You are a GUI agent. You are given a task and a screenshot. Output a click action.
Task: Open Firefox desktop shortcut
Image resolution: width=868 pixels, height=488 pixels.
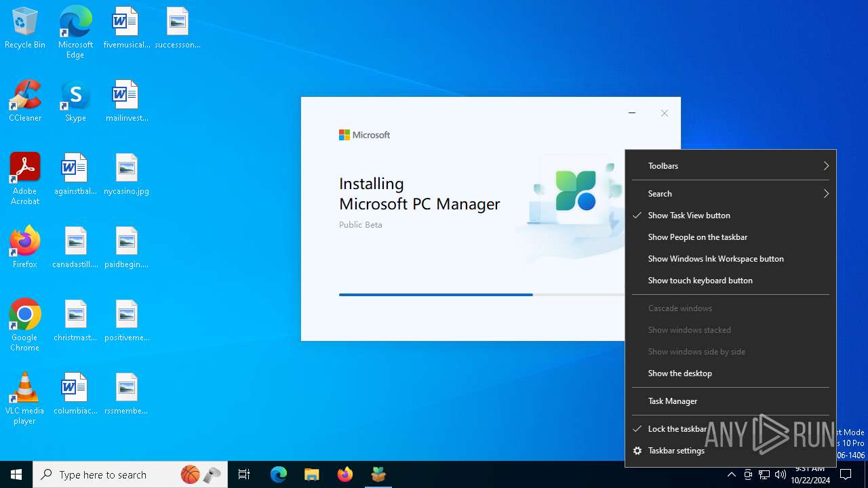[x=25, y=248]
